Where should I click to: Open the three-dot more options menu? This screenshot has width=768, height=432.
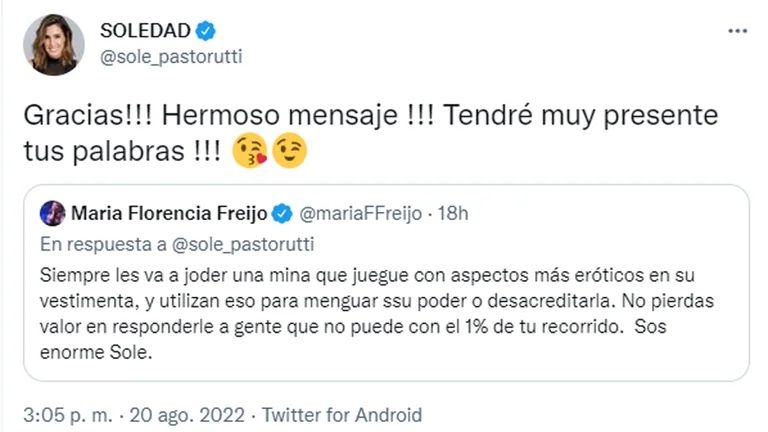coord(737,31)
